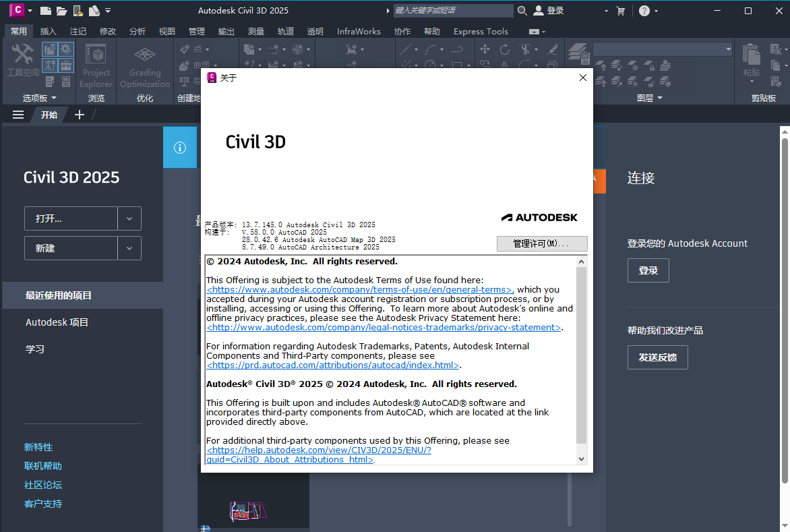Expand quick access toolbar customize arrow
790x532 pixels.
(x=108, y=11)
